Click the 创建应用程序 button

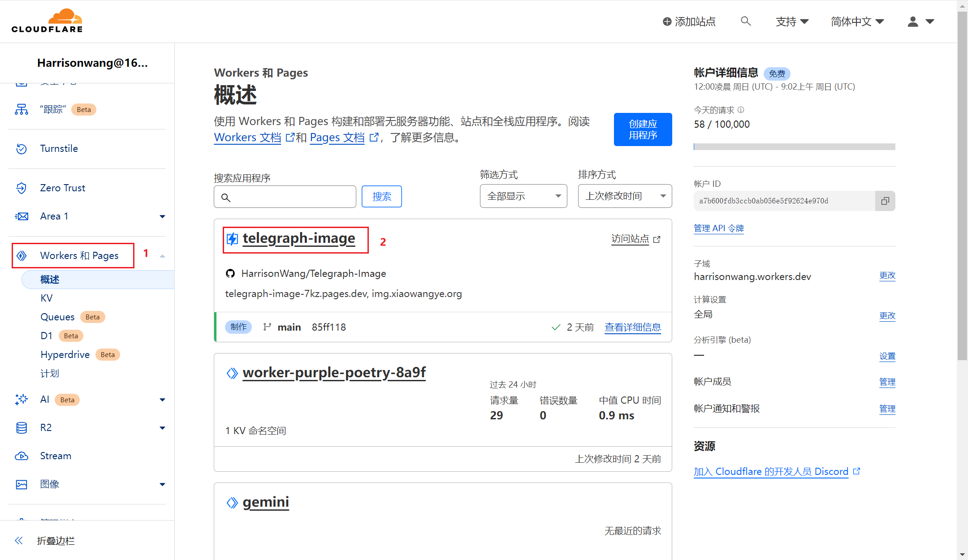[x=643, y=129]
